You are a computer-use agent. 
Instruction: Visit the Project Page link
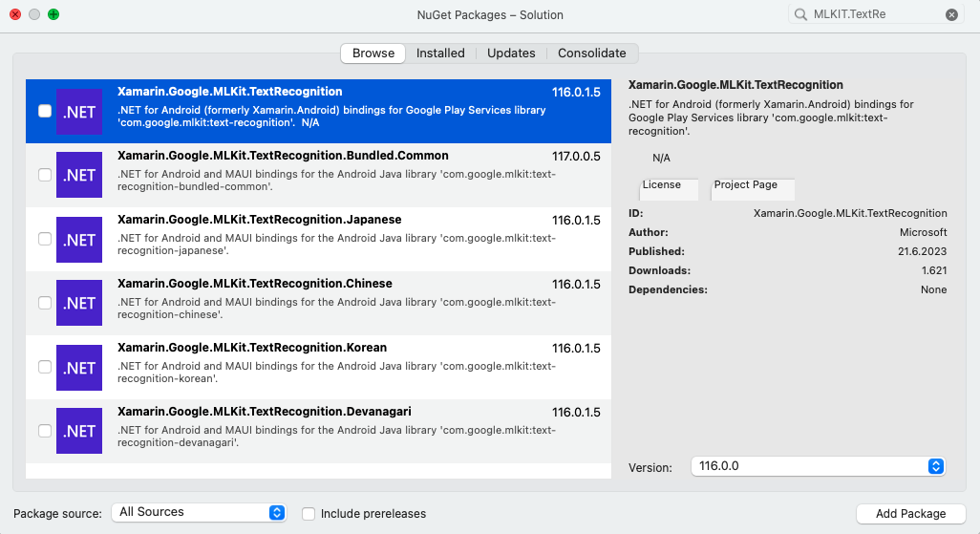click(746, 185)
